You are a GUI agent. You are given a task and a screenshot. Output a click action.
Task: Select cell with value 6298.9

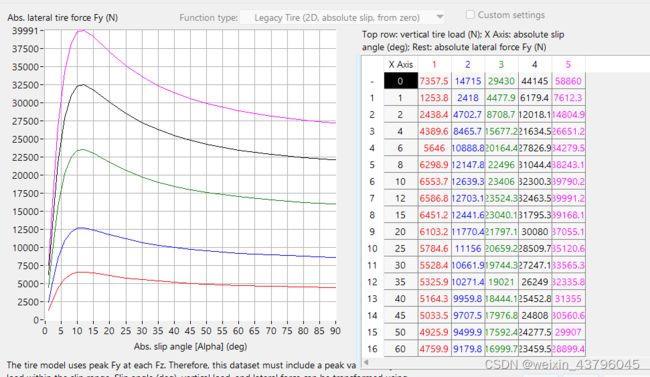click(x=434, y=165)
